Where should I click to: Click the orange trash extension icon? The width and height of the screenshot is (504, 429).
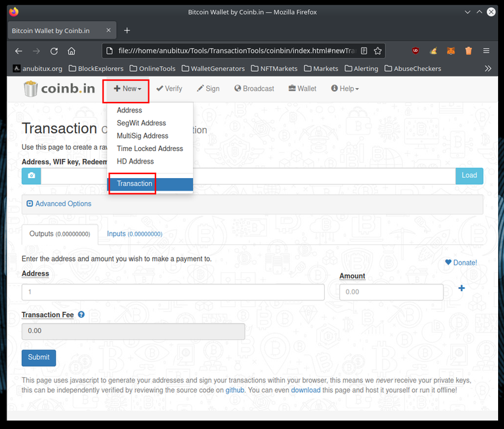[x=469, y=51]
